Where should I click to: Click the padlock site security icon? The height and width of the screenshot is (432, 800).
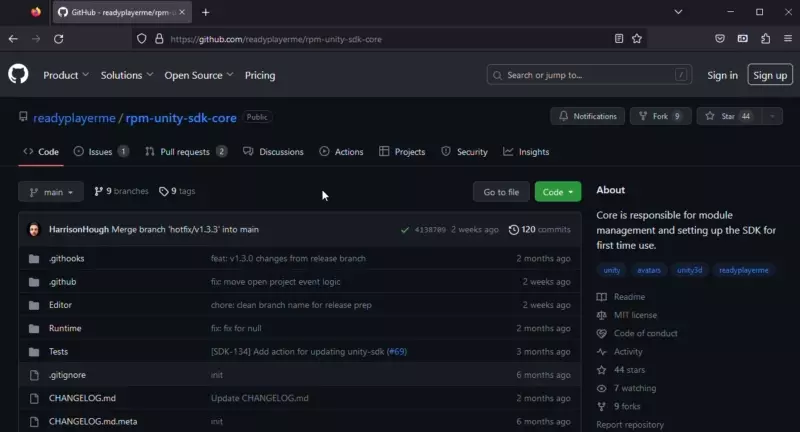click(159, 39)
